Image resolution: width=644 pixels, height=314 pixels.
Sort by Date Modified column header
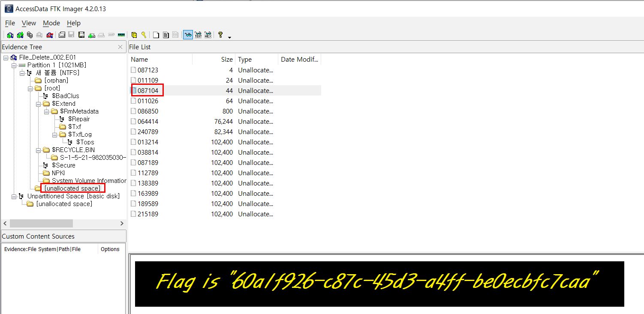[299, 60]
